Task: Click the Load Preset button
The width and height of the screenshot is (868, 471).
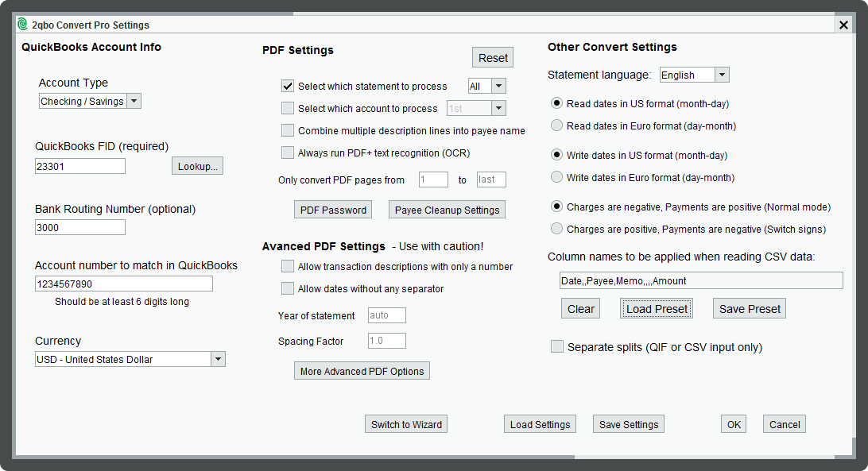Action: point(657,309)
